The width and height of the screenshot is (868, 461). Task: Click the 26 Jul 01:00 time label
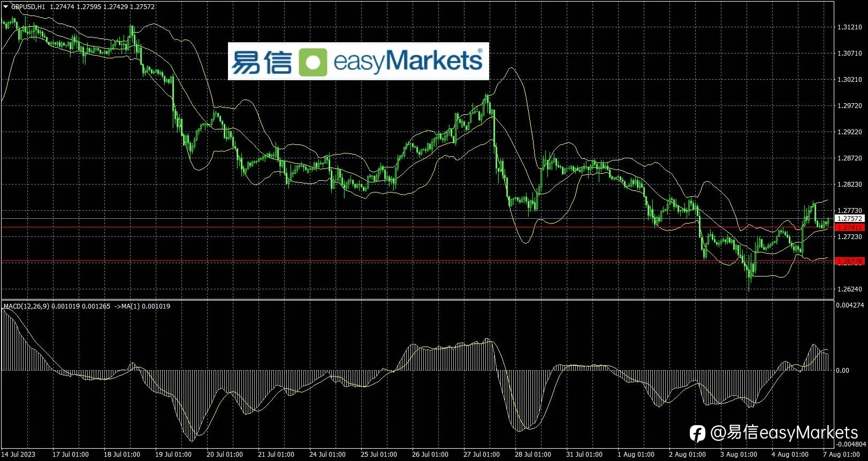(430, 455)
